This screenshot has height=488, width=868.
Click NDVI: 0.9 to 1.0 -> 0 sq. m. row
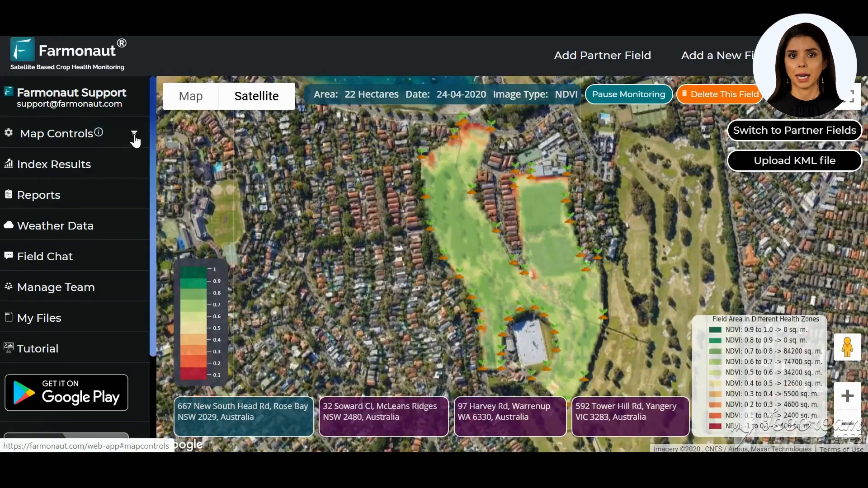point(758,329)
